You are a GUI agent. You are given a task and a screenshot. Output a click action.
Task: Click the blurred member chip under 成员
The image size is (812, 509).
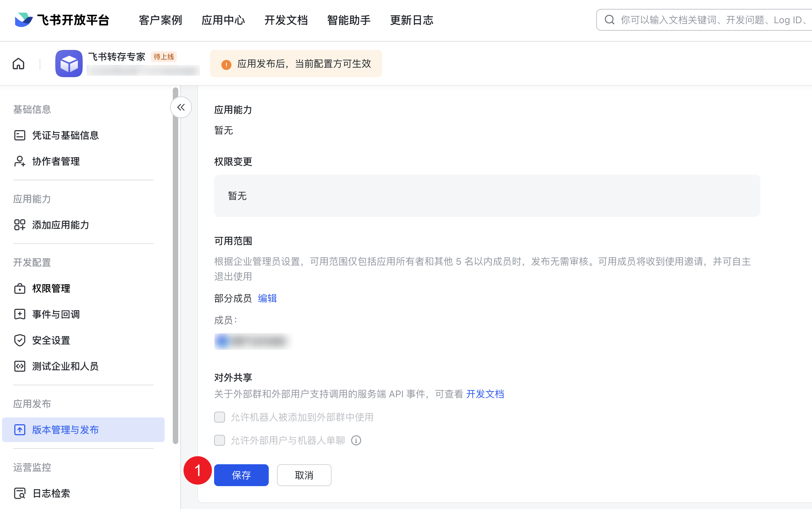[253, 341]
